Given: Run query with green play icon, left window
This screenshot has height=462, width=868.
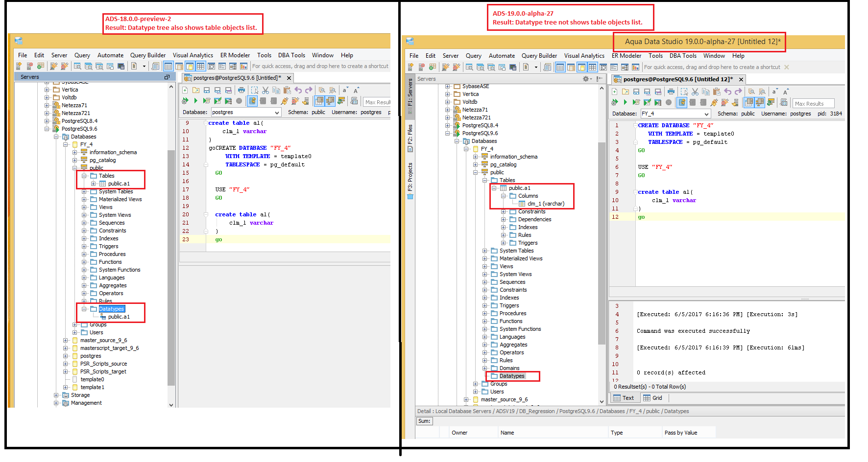Looking at the screenshot, I should (195, 101).
